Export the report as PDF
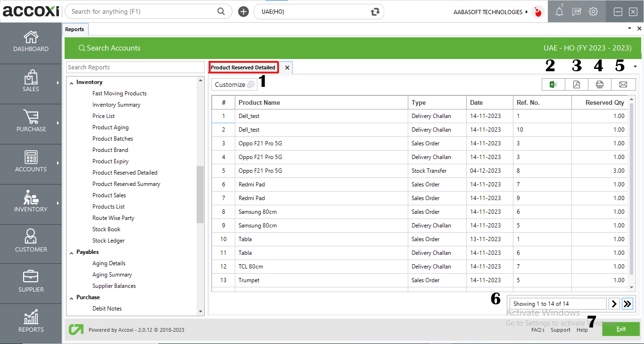Screen dimensions: 644x344 click(576, 84)
